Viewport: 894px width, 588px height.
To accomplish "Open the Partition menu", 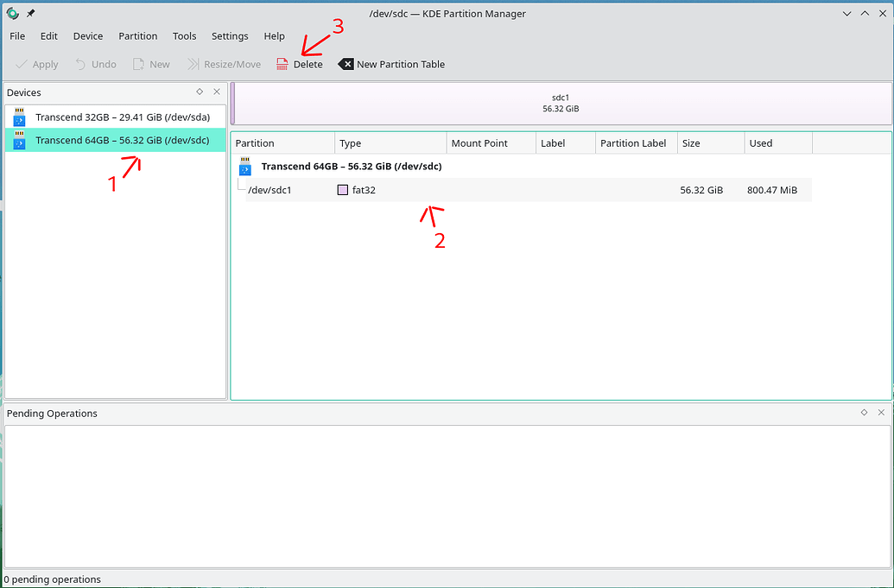I will click(x=137, y=35).
